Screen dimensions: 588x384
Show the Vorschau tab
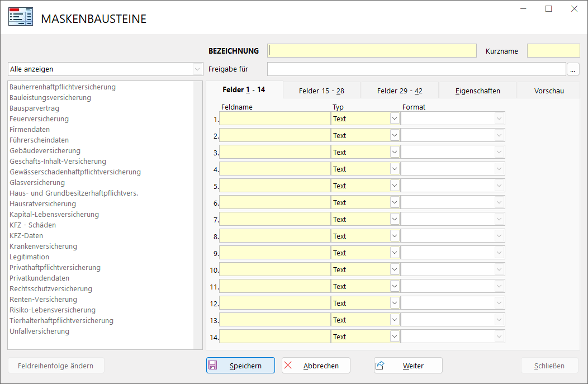(548, 91)
